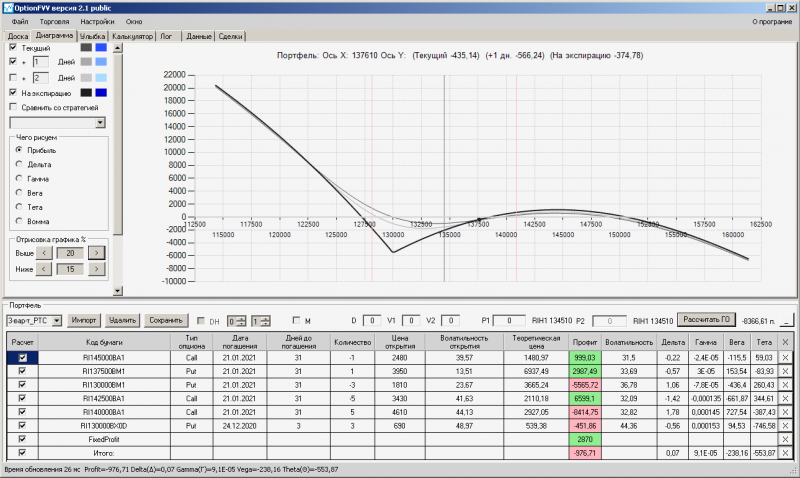Screen dimensions: 800x478
Task: Open Торговля menu
Action: [x=54, y=21]
